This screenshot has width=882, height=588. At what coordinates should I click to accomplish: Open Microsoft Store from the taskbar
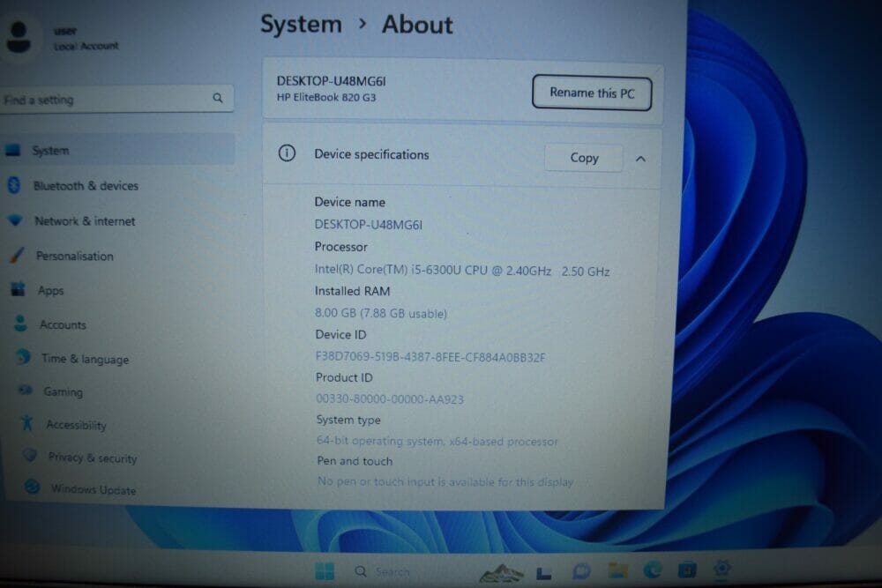[687, 570]
